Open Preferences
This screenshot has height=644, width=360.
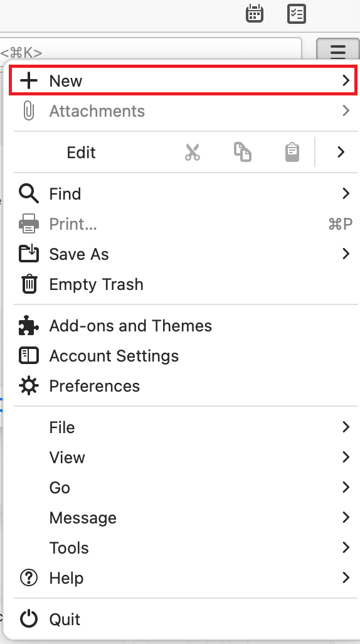183,386
